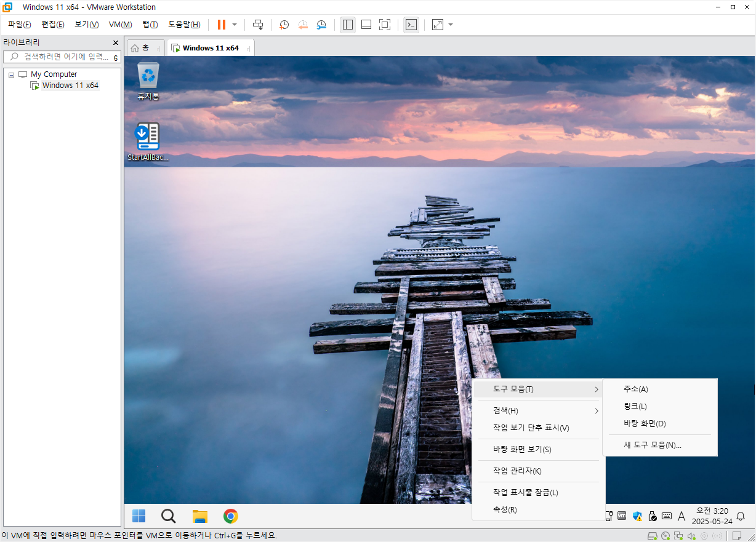This screenshot has width=756, height=542.
Task: Switch to the Windows 11 x64 tab
Action: click(211, 48)
